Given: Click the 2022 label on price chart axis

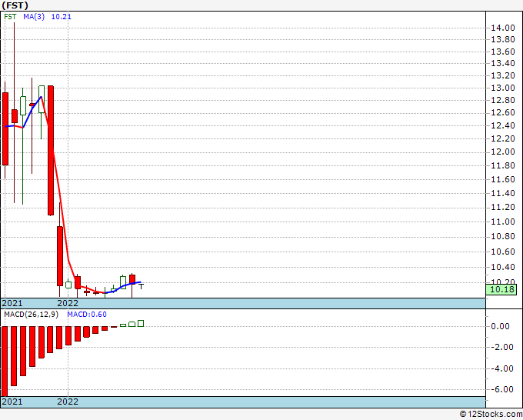Looking at the screenshot, I should 68,303.
